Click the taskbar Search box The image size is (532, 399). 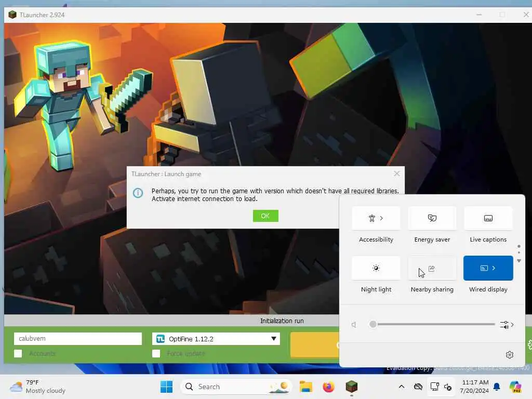236,387
